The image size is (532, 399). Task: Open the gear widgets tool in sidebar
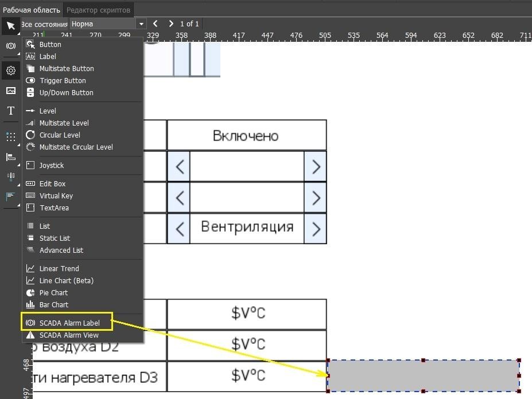tap(10, 71)
